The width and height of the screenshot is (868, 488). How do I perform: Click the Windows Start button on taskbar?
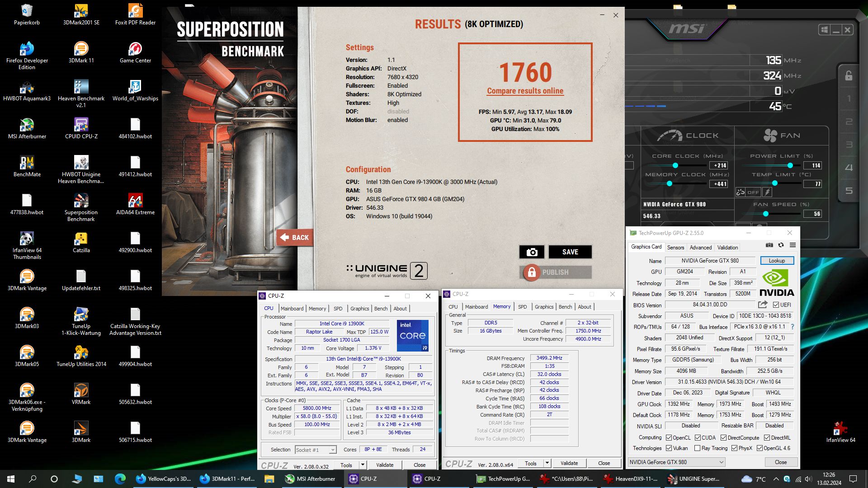click(x=11, y=479)
